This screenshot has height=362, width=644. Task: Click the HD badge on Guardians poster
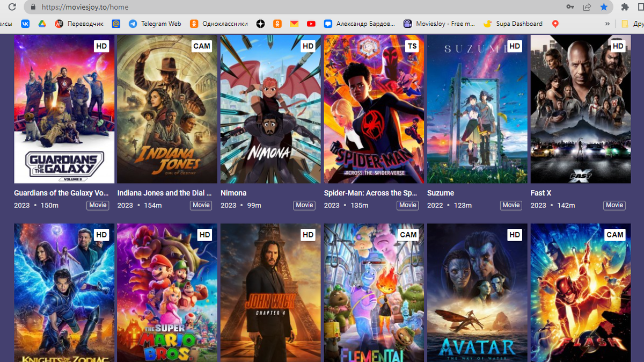[101, 46]
